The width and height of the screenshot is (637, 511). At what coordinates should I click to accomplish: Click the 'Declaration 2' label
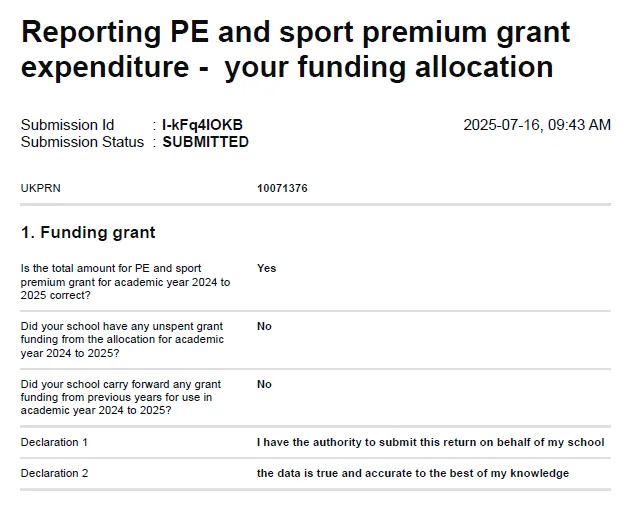point(54,473)
